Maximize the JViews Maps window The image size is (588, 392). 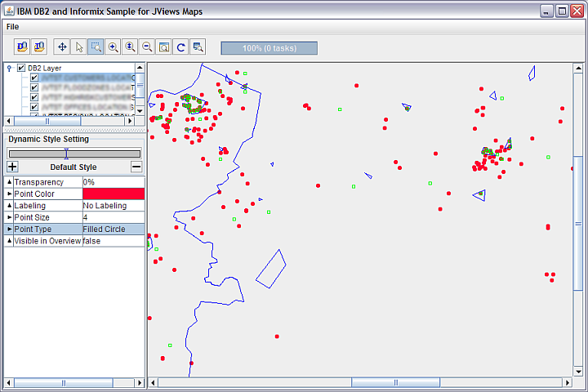(x=562, y=11)
